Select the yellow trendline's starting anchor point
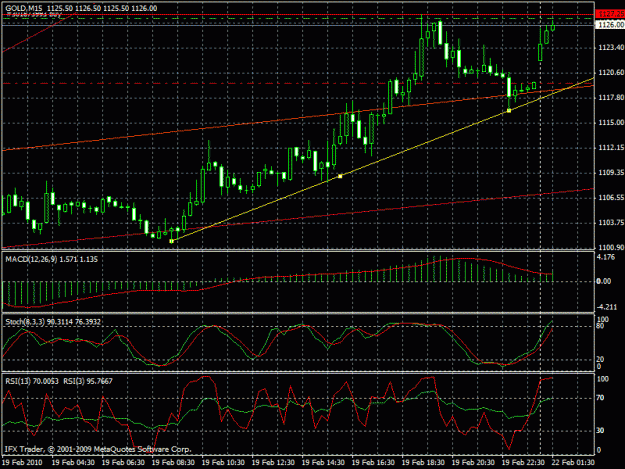This screenshot has height=469, width=625. [172, 241]
